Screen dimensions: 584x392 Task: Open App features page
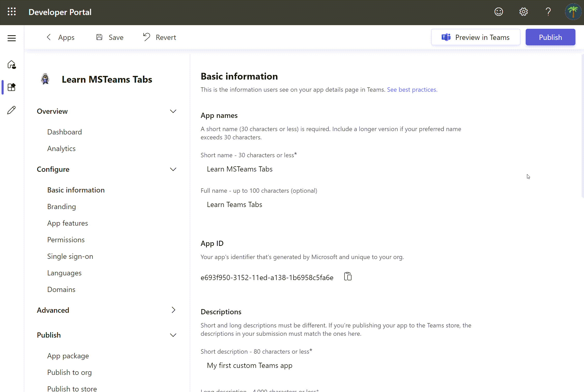click(67, 223)
